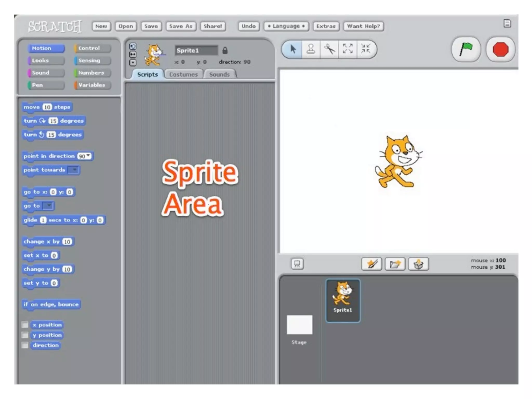Choose new sprite from file folder icon
532x399 pixels.
point(395,264)
